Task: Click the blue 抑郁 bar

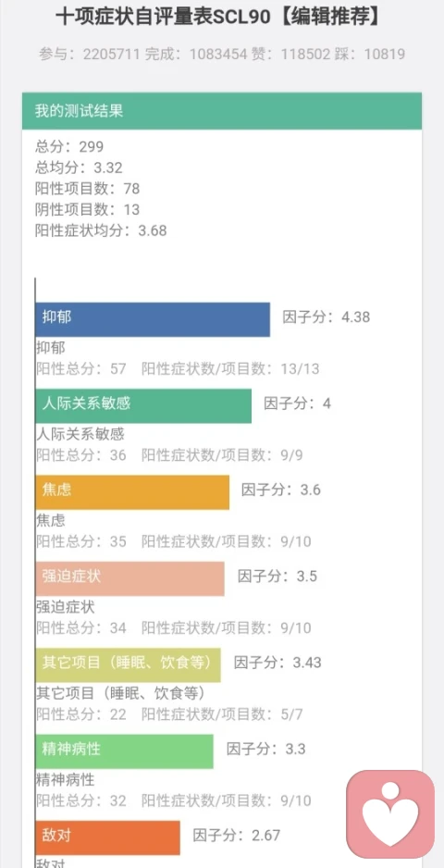Action: click(153, 319)
